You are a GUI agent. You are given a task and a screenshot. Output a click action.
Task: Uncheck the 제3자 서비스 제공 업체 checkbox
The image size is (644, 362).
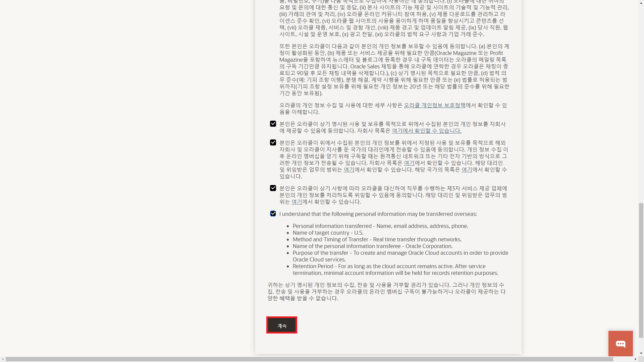click(273, 188)
